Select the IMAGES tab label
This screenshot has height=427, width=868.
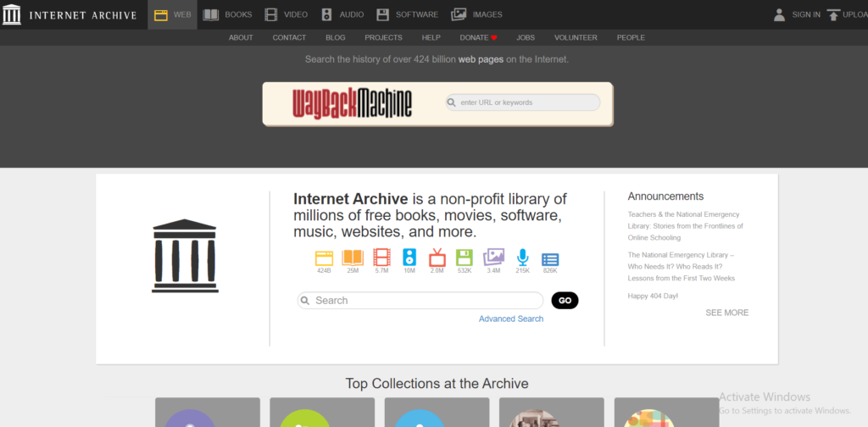coord(487,15)
